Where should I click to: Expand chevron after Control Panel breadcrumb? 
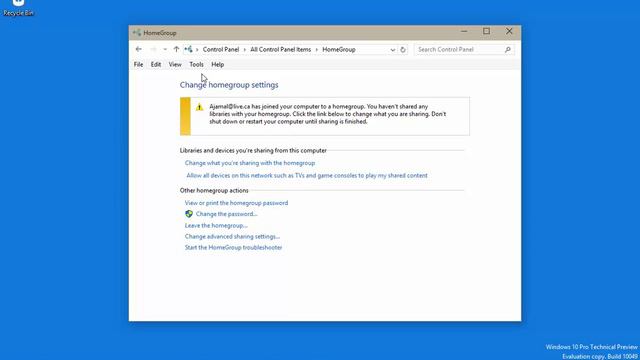(x=245, y=50)
